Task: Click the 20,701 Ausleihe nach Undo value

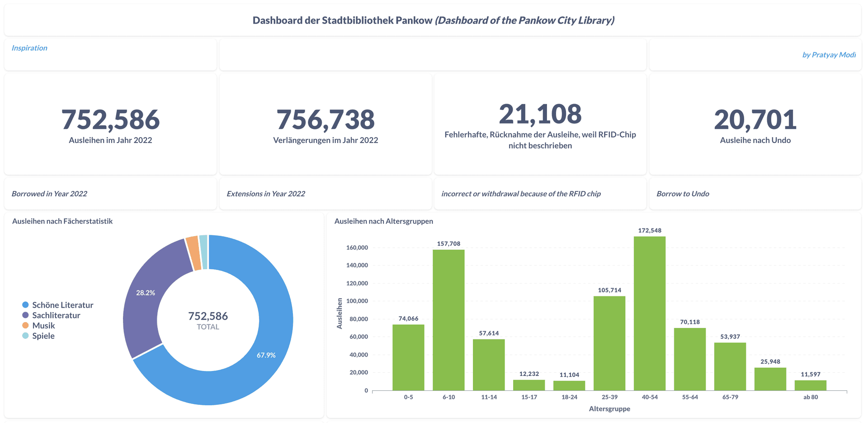Action: pyautogui.click(x=755, y=119)
